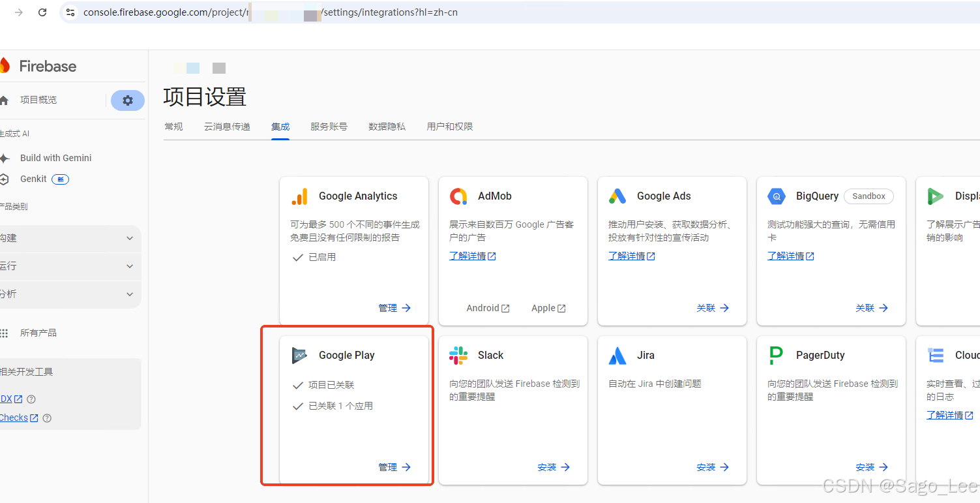Click 安装 on Slack card
This screenshot has width=980, height=503.
coord(554,467)
